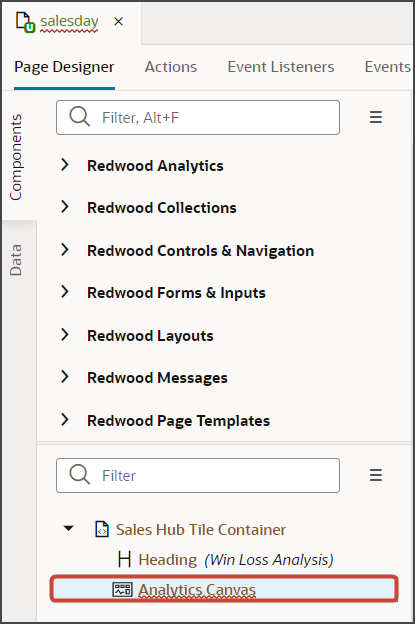This screenshot has height=624, width=415.
Task: Focus the Filter, Alt+F components search field
Action: (x=198, y=117)
